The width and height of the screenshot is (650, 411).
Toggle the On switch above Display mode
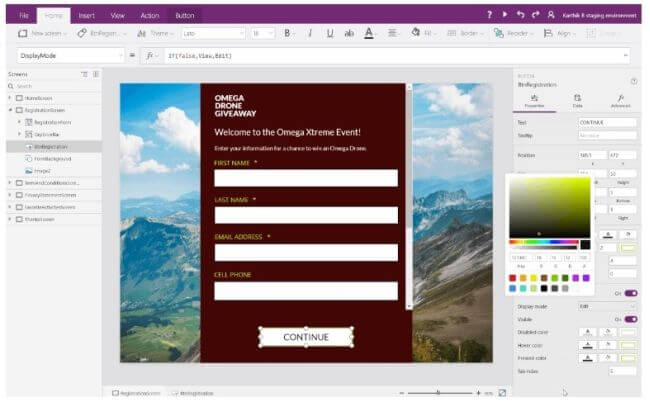click(631, 293)
